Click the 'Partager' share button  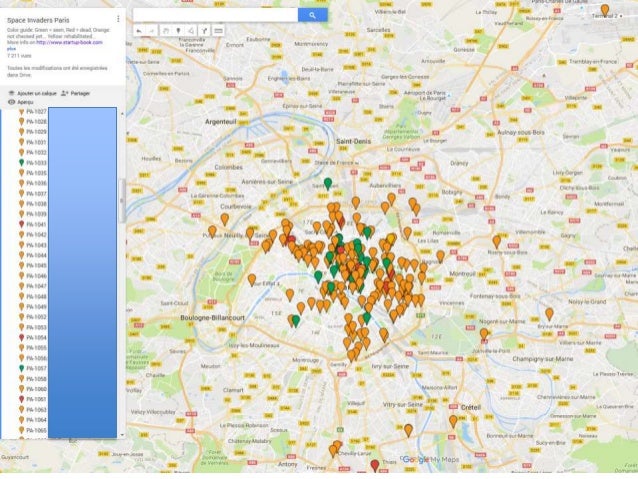click(76, 94)
